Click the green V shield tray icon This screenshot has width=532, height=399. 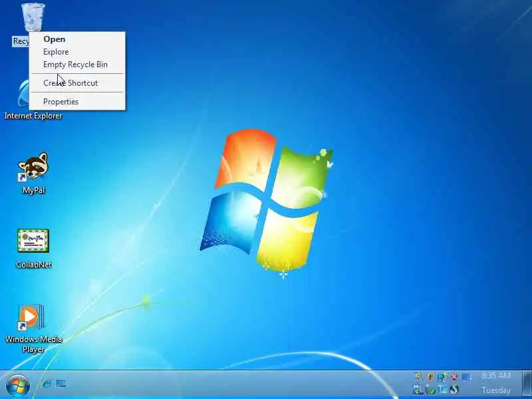pos(431,390)
